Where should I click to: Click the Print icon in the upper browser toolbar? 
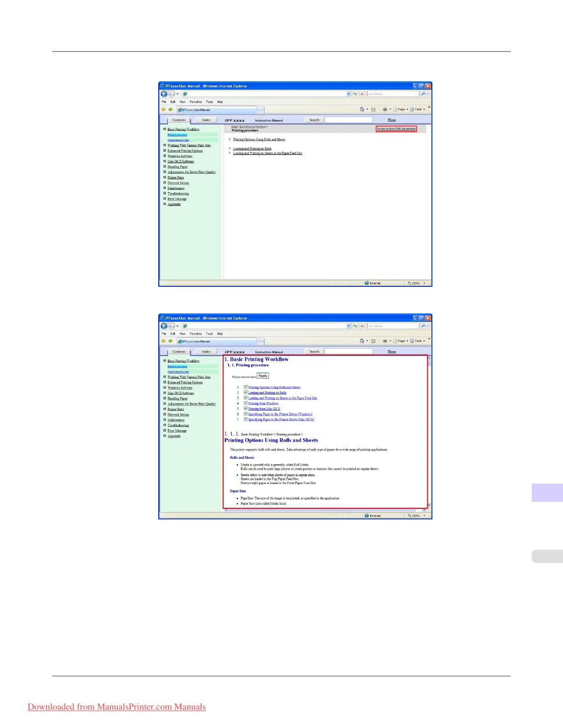click(385, 109)
